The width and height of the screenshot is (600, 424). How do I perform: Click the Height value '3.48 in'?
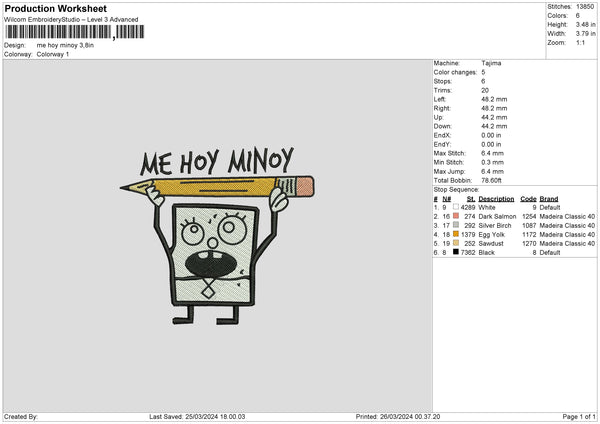585,24
